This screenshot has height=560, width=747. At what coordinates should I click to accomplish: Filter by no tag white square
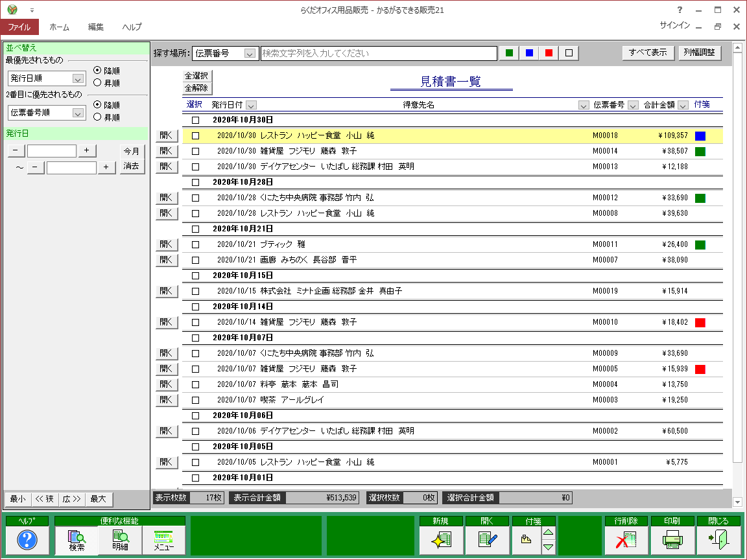(x=569, y=53)
